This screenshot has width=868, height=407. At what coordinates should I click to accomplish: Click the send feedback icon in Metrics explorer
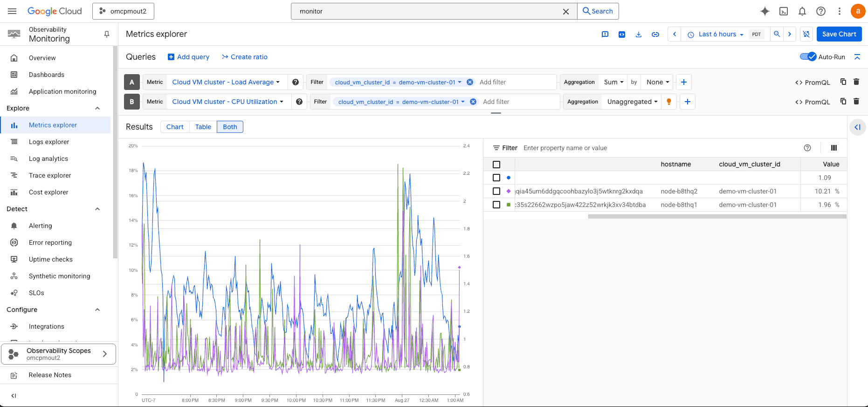pyautogui.click(x=605, y=34)
